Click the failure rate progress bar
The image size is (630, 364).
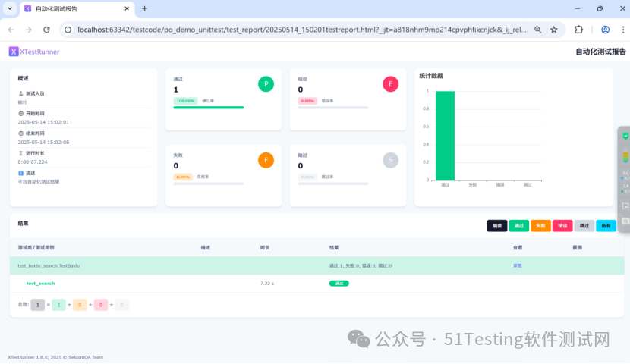(209, 184)
